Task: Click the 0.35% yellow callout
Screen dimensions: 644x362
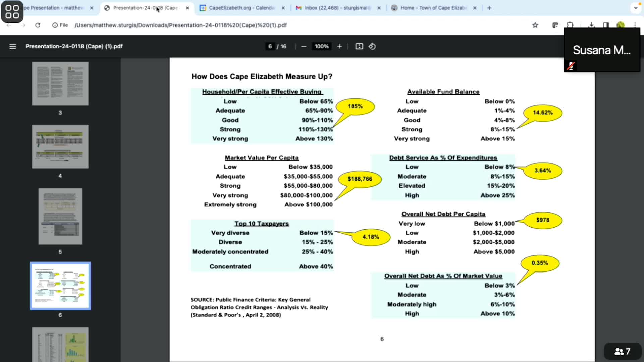Action: (x=540, y=263)
